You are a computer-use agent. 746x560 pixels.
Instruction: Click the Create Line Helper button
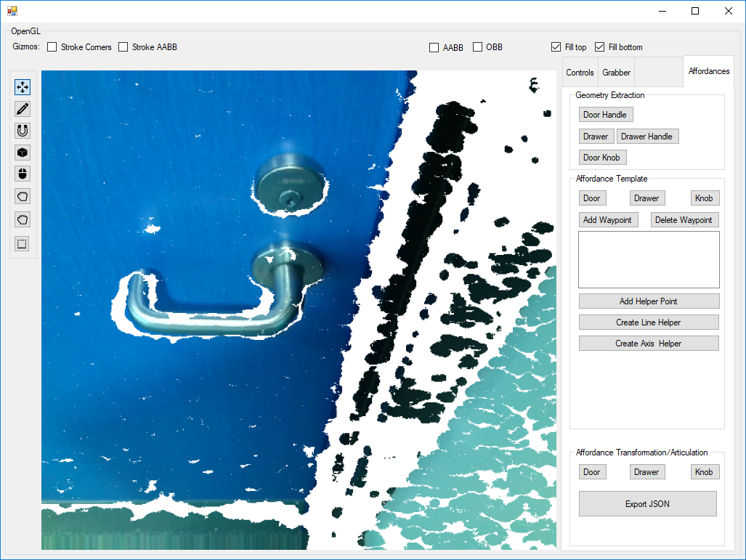649,322
